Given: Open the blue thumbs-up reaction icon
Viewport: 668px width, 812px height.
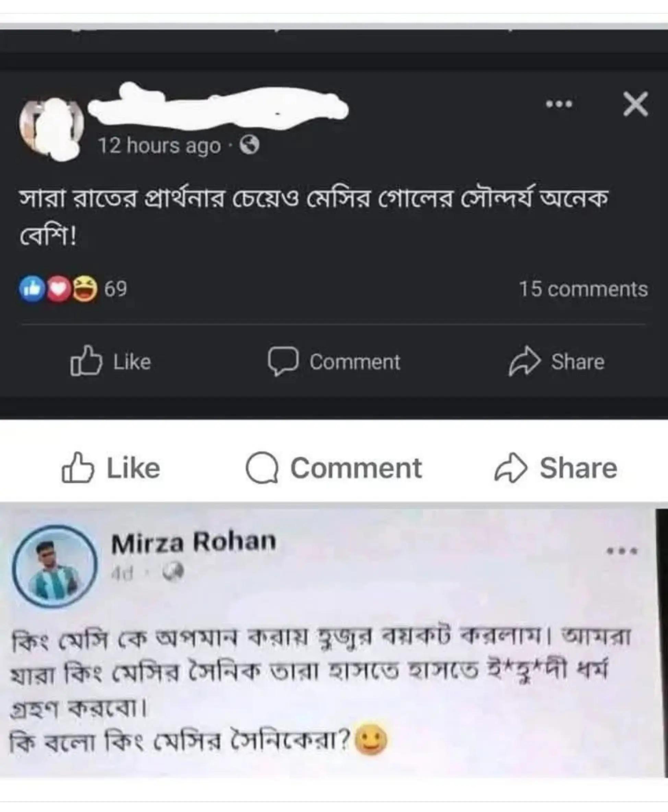Looking at the screenshot, I should pyautogui.click(x=32, y=289).
